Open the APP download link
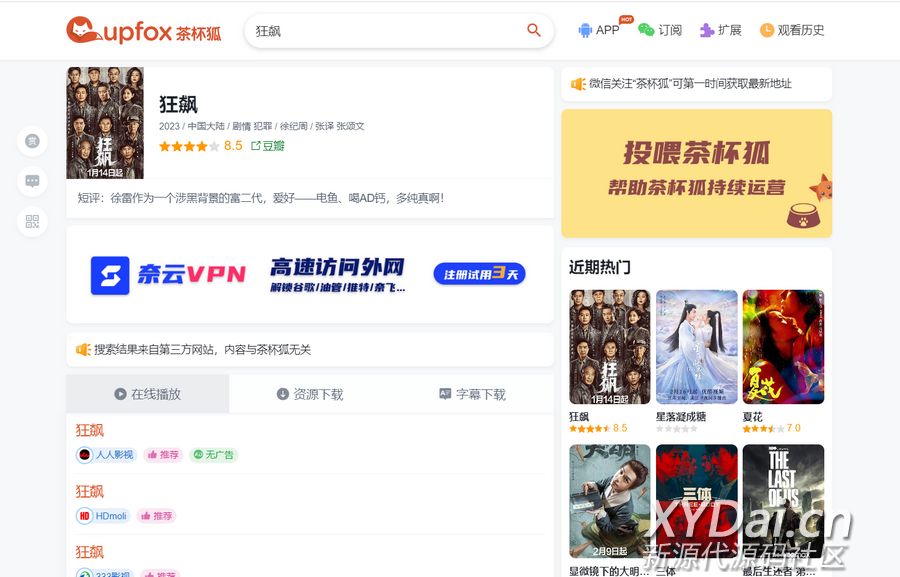Viewport: 900px width, 577px height. click(x=598, y=30)
